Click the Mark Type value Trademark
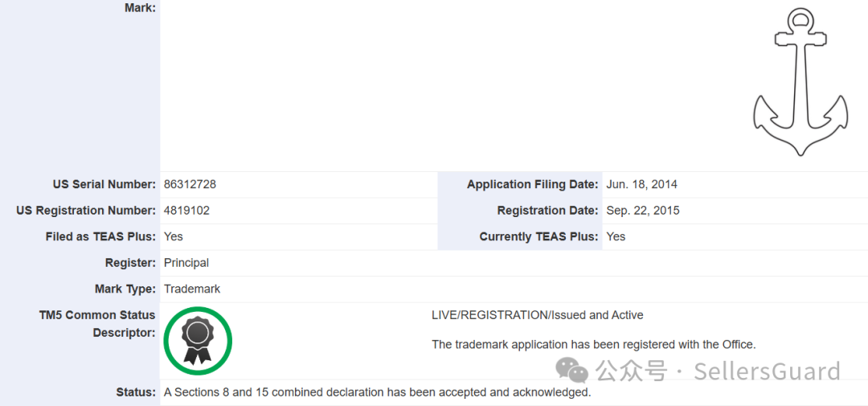The width and height of the screenshot is (868, 406). pyautogui.click(x=192, y=289)
